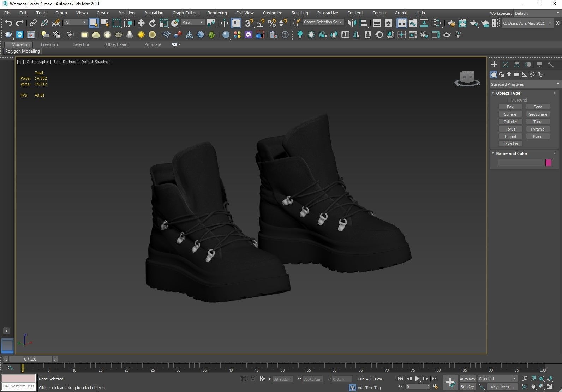Activate Select and Move tool

pos(141,23)
